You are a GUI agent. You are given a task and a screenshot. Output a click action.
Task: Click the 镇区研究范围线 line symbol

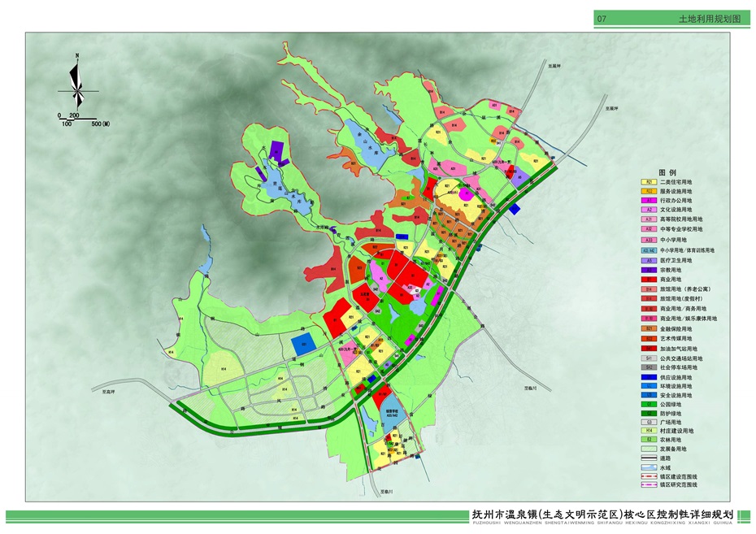pyautogui.click(x=650, y=485)
